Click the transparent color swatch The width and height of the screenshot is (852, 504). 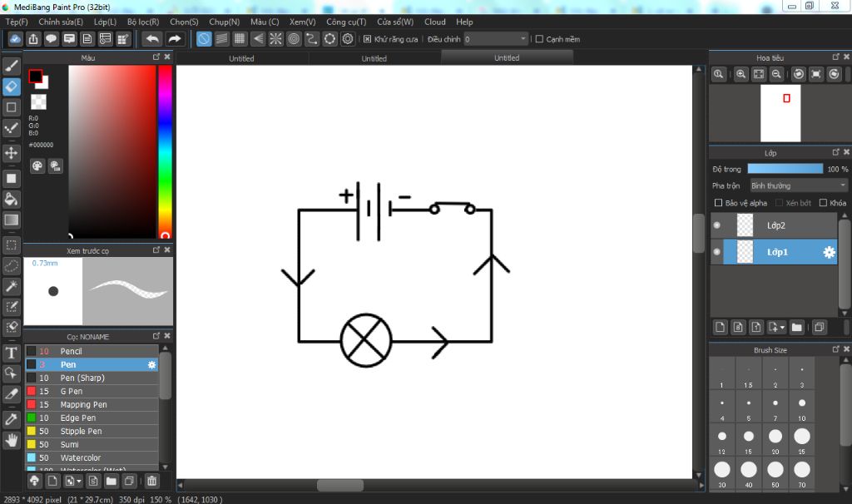click(x=38, y=102)
